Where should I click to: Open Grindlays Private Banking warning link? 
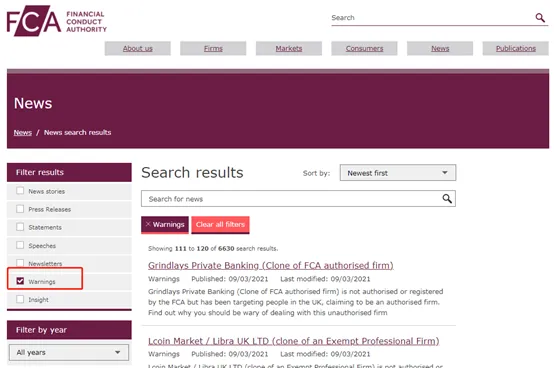(x=271, y=265)
